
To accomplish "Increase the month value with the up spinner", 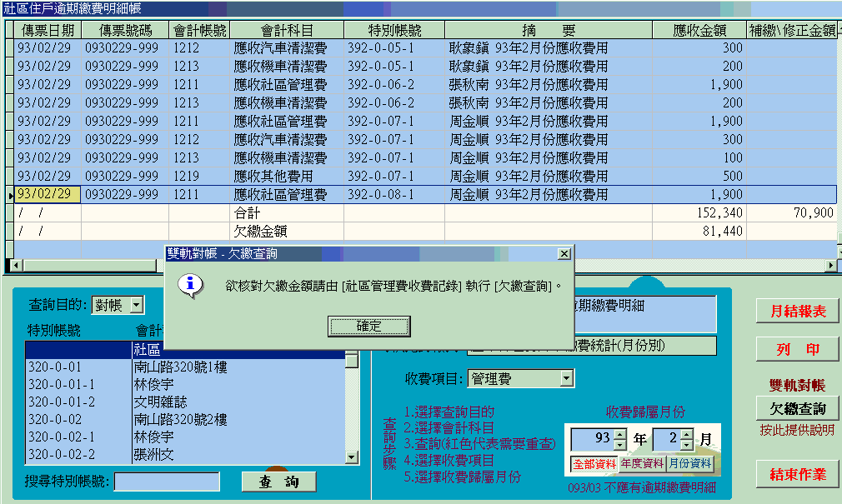I will (x=687, y=434).
